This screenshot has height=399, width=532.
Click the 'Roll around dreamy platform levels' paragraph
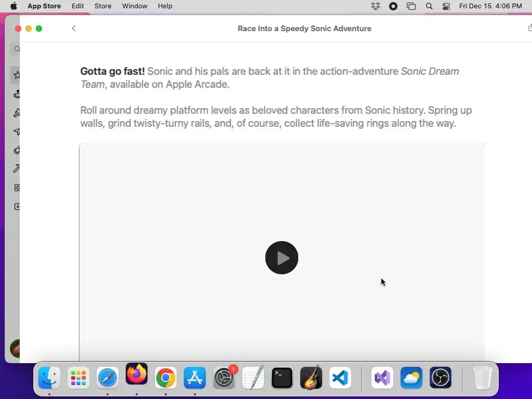coord(276,117)
